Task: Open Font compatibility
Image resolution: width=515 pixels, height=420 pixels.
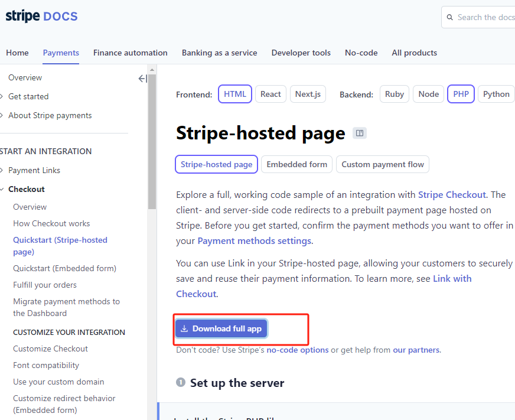Action: coord(46,365)
